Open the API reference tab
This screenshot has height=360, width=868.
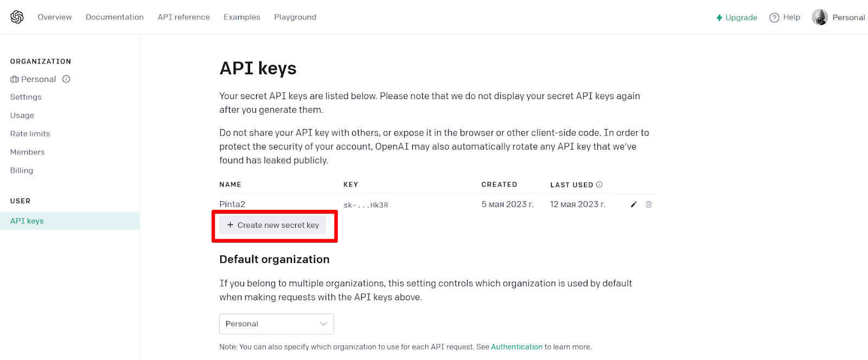tap(184, 17)
